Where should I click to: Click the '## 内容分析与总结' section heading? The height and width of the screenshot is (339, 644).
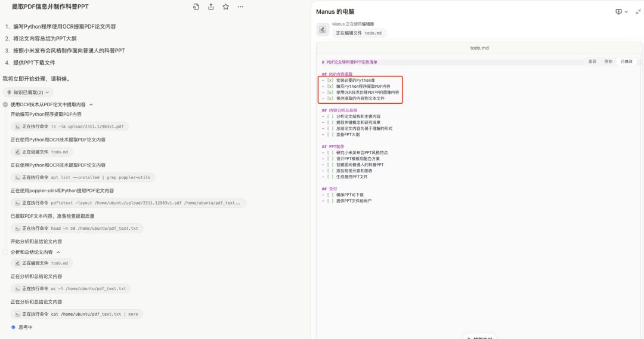tap(339, 110)
